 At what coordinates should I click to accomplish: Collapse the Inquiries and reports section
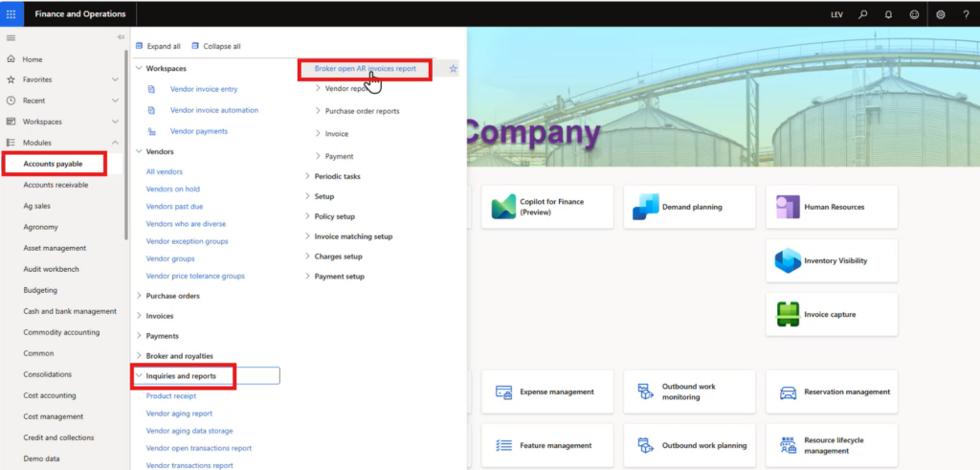pyautogui.click(x=139, y=375)
